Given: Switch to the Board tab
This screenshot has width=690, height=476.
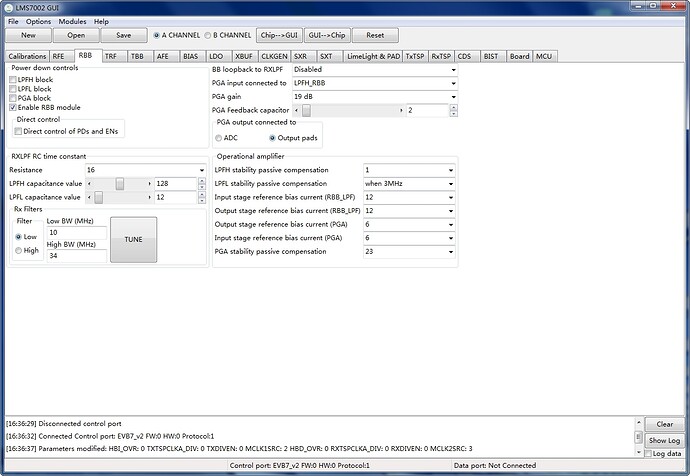Looking at the screenshot, I should coord(520,56).
